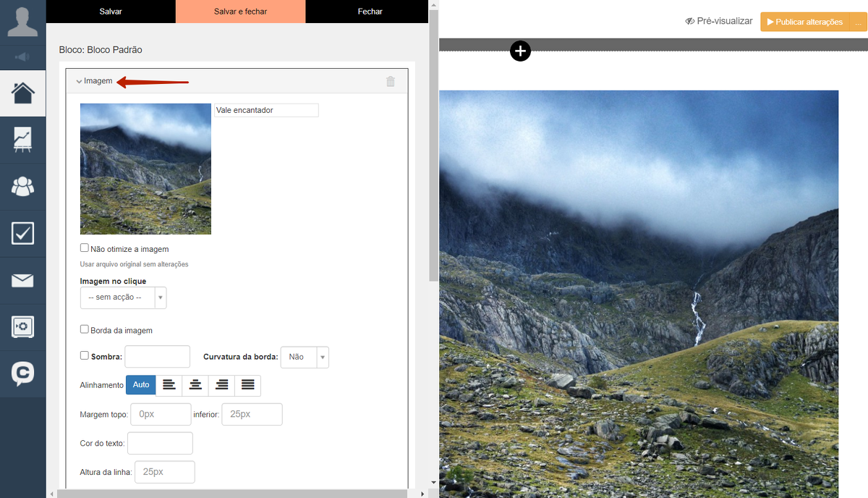Click the 'Cor do texto' color field

(x=160, y=443)
